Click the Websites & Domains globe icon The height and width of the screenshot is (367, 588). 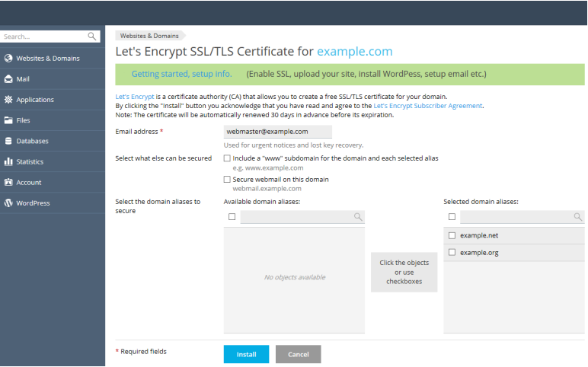tap(8, 58)
